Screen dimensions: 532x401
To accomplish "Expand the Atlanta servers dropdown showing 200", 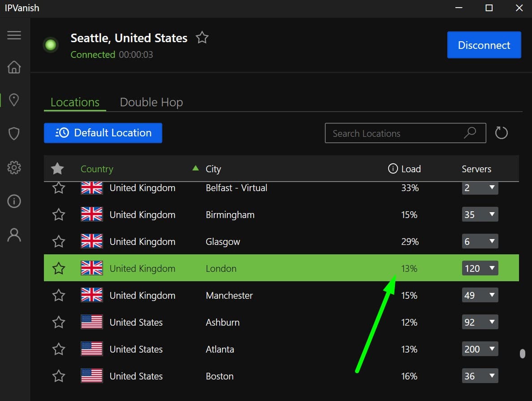I will tap(480, 349).
